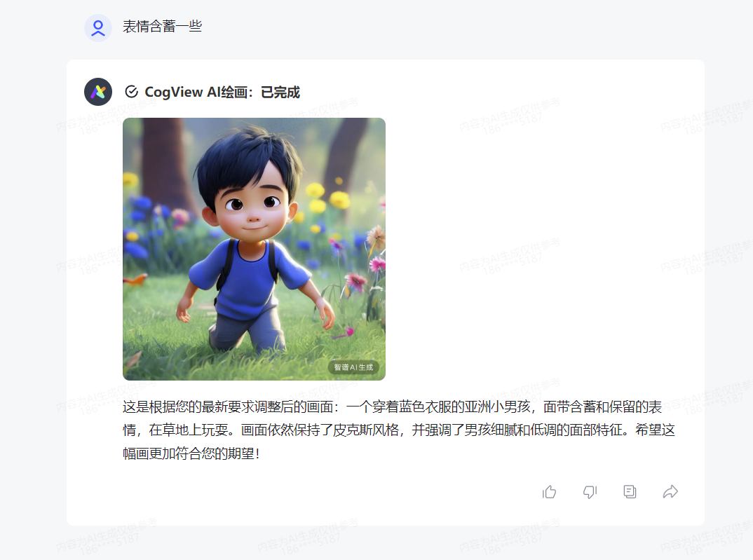Like the response with thumbs-up icon
The width and height of the screenshot is (753, 560).
[549, 492]
